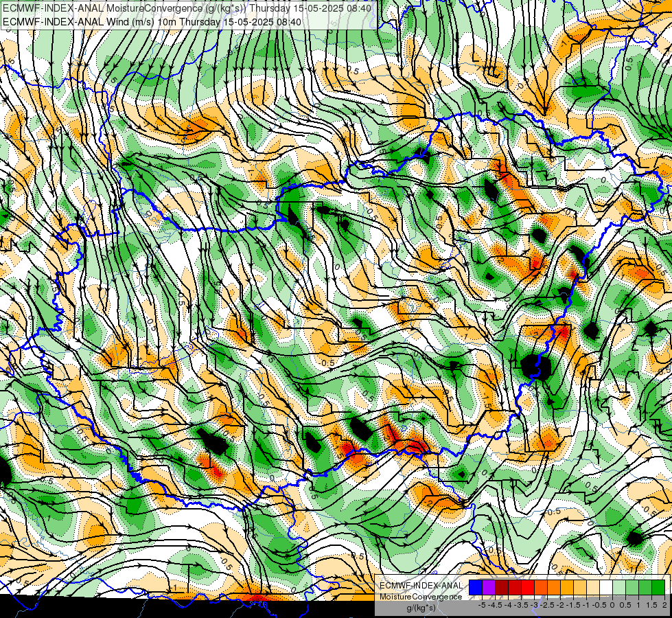Click the Wind (m/s) 10m title line
This screenshot has width=672, height=618.
152,21
